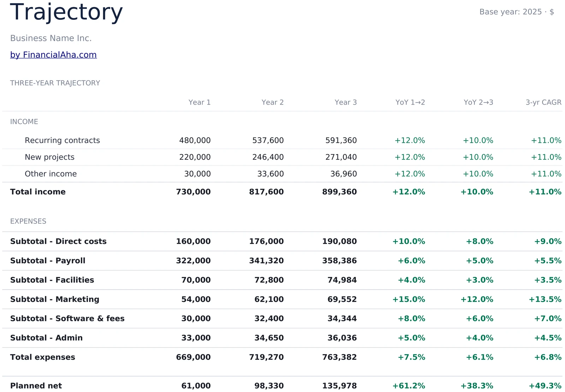
Task: Click Payroll 3-yr CAGR value +5.5%
Action: pos(548,261)
